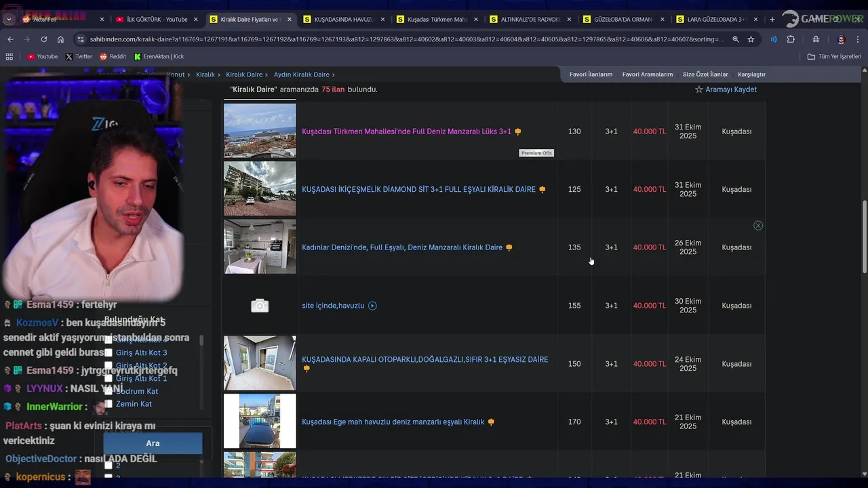Click the Türkmen Mahallesi harbor view thumbnail
The width and height of the screenshot is (868, 488).
[x=260, y=131]
